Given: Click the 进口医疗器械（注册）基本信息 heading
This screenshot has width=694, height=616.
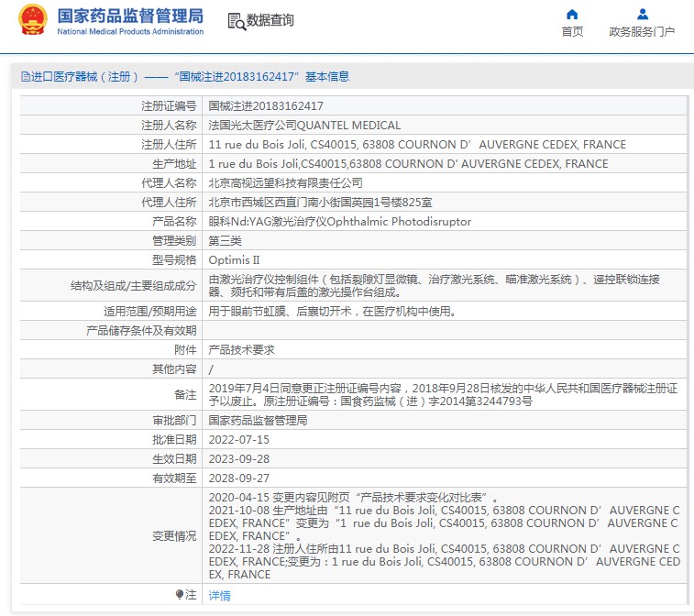Looking at the screenshot, I should 185,77.
